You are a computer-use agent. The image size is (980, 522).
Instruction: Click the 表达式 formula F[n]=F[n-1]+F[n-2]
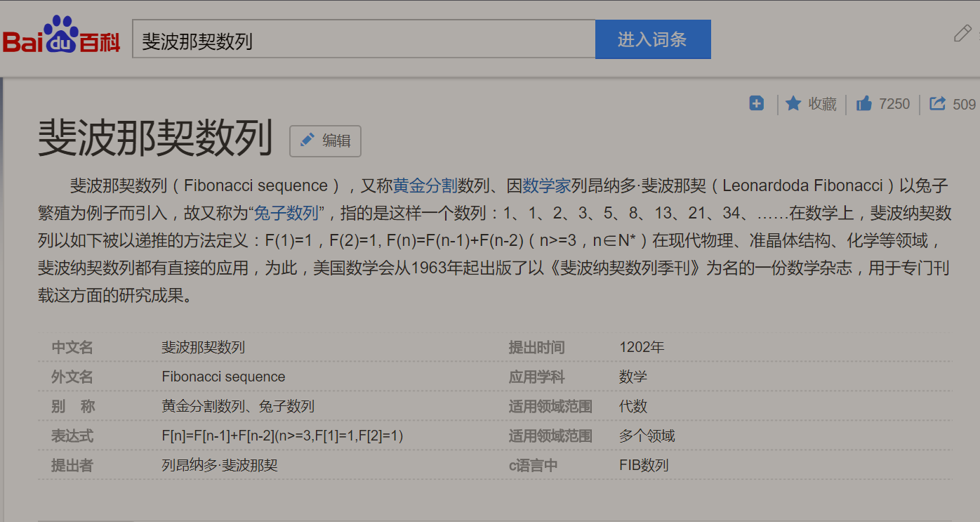282,436
